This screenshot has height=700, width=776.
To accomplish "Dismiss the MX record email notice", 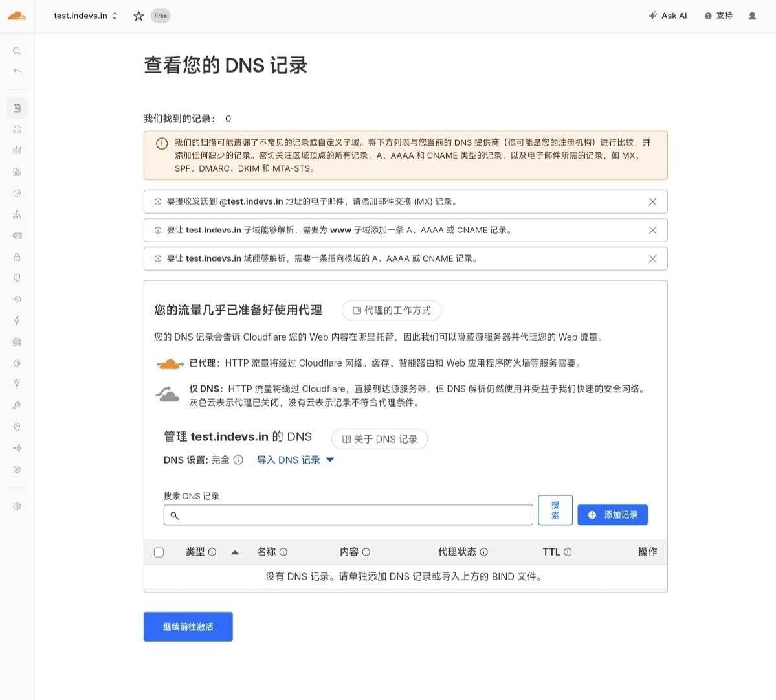I will [653, 201].
